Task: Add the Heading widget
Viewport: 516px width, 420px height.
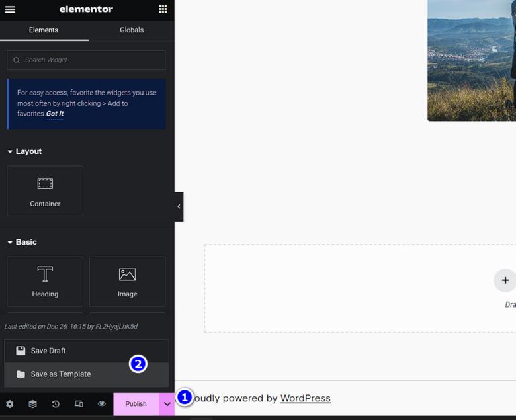Action: coord(45,282)
